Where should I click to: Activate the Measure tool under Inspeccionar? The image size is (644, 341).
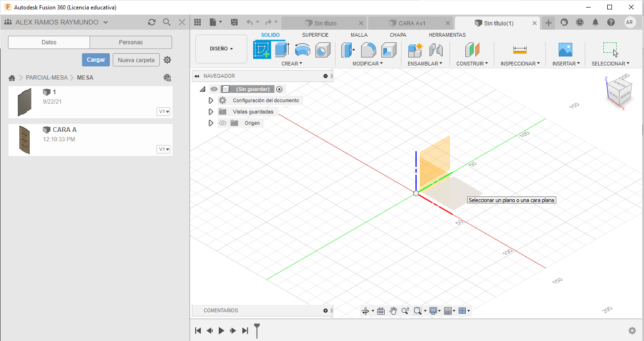(x=520, y=49)
